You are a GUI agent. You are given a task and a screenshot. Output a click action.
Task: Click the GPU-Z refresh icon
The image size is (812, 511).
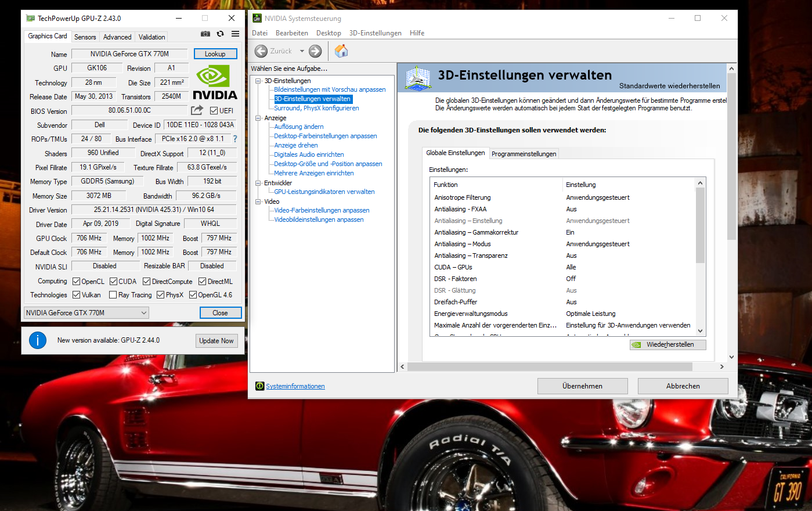point(220,34)
